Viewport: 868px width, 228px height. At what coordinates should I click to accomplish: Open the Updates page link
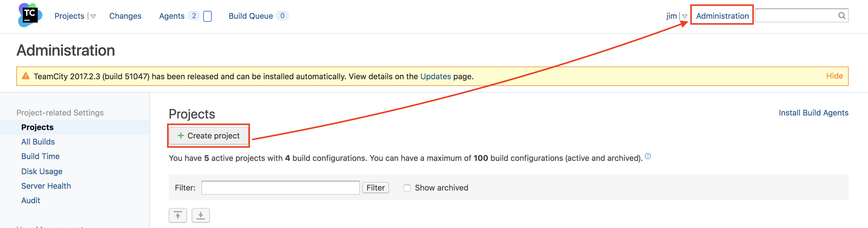[435, 77]
